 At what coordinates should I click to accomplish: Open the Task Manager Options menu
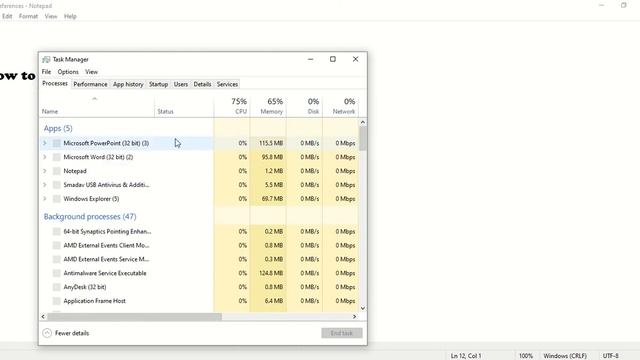click(68, 72)
